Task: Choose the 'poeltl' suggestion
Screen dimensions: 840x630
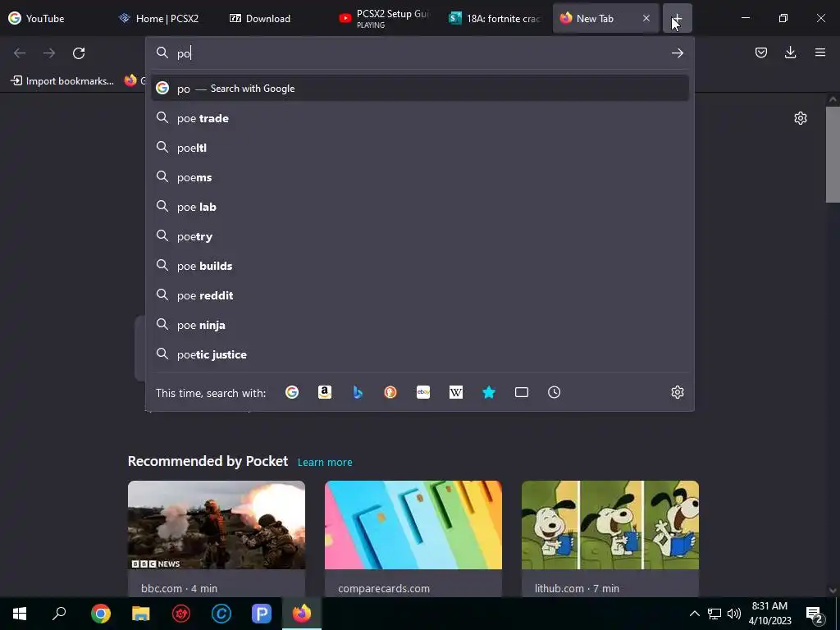Action: [420, 148]
